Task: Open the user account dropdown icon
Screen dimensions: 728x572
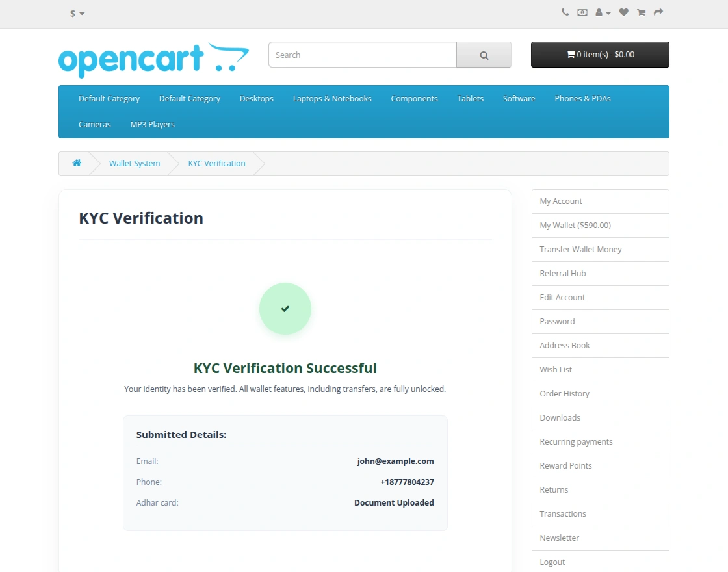Action: (x=603, y=13)
